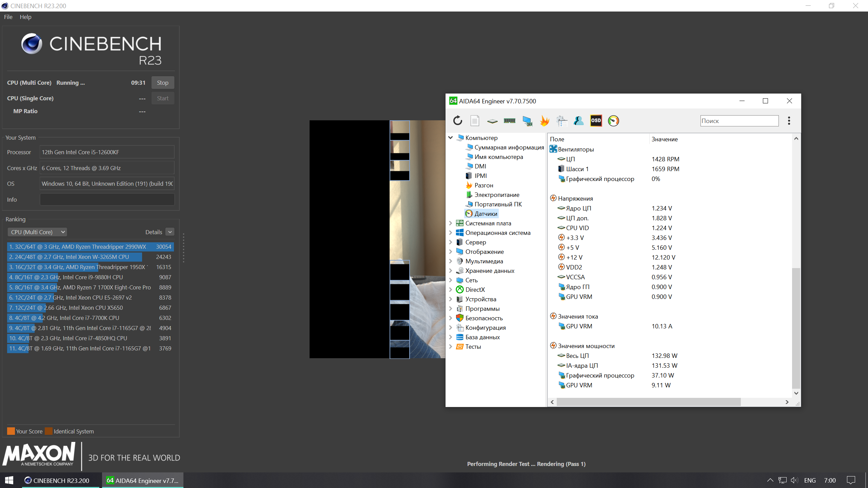Click the monitor diagnostics toolbar icon

tap(527, 121)
